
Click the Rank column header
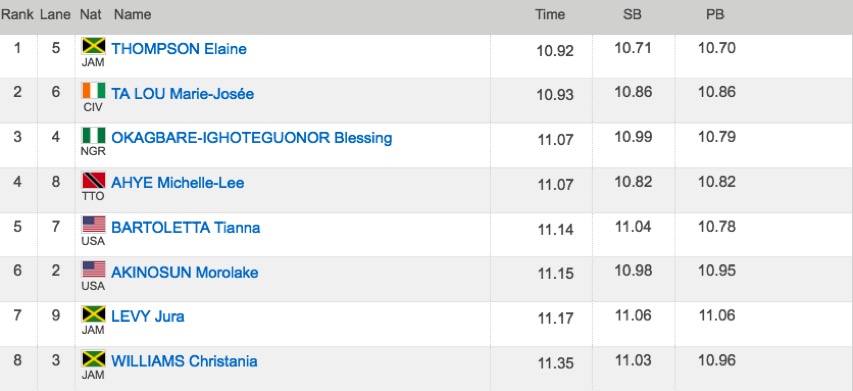point(18,15)
